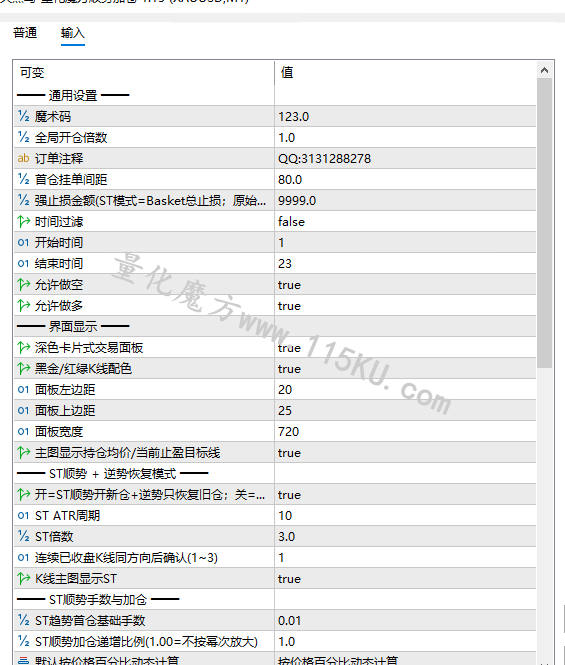Click the bool arrow icon beside 时间过滤
The image size is (565, 665).
coord(23,221)
